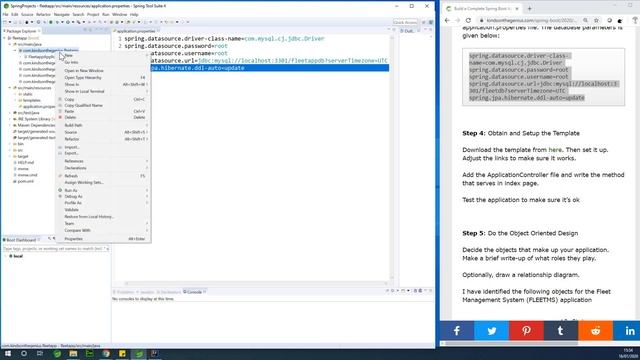Screen dimensions: 640x360
Task: Collapse the src/main/java folder
Action: point(10,44)
